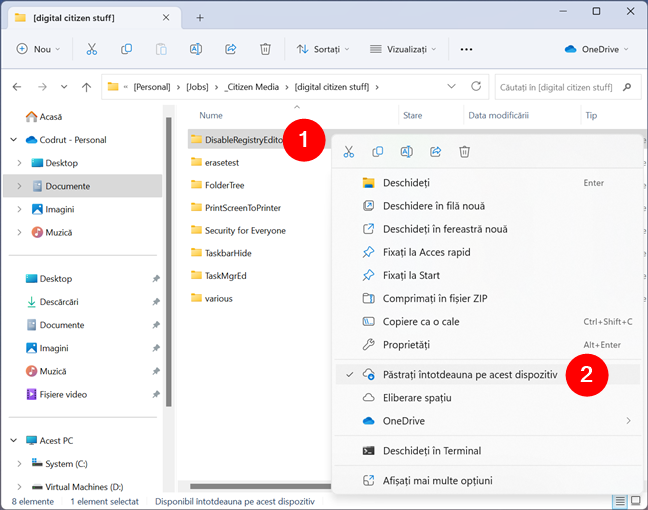Click the pin icon next to Muzică
This screenshot has height=510, width=648.
point(156,371)
